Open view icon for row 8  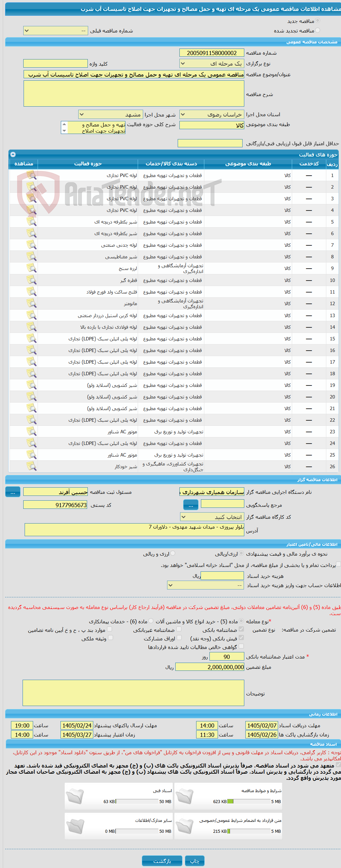(x=31, y=256)
